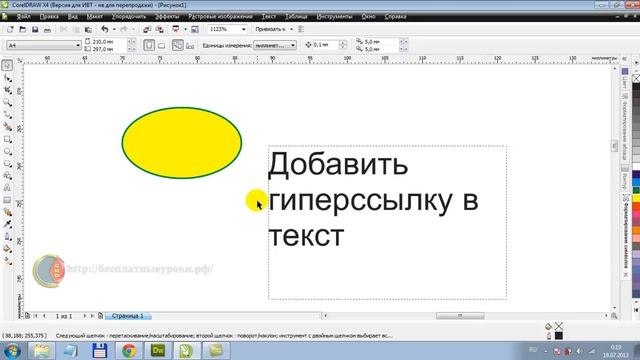Open the Windows Start menu
640x360 pixels.
[12, 351]
